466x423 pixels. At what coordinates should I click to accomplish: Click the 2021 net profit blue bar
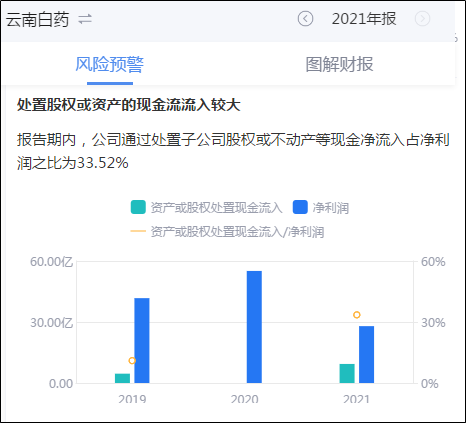pos(366,354)
